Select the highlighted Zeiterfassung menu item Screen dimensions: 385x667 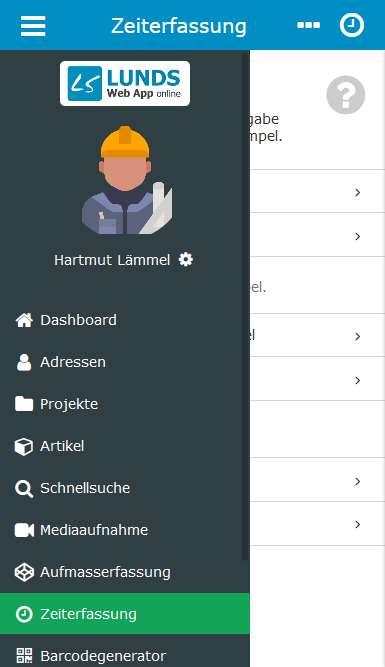point(125,614)
